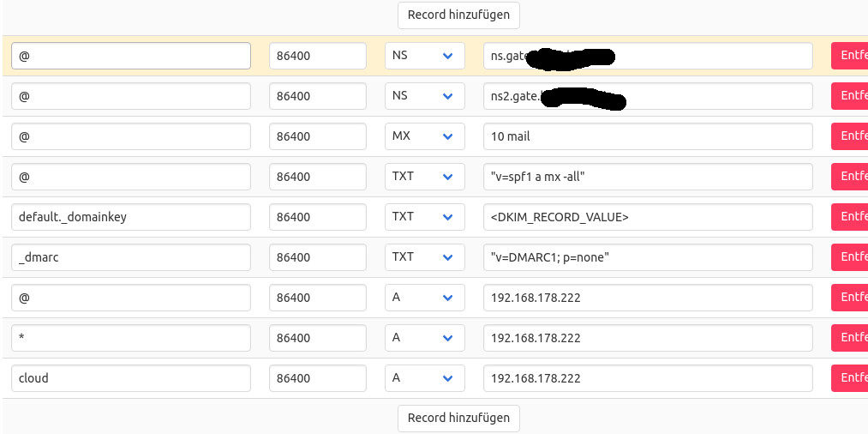Click the "10 mail" MX value field
The image size is (868, 434).
tap(647, 136)
